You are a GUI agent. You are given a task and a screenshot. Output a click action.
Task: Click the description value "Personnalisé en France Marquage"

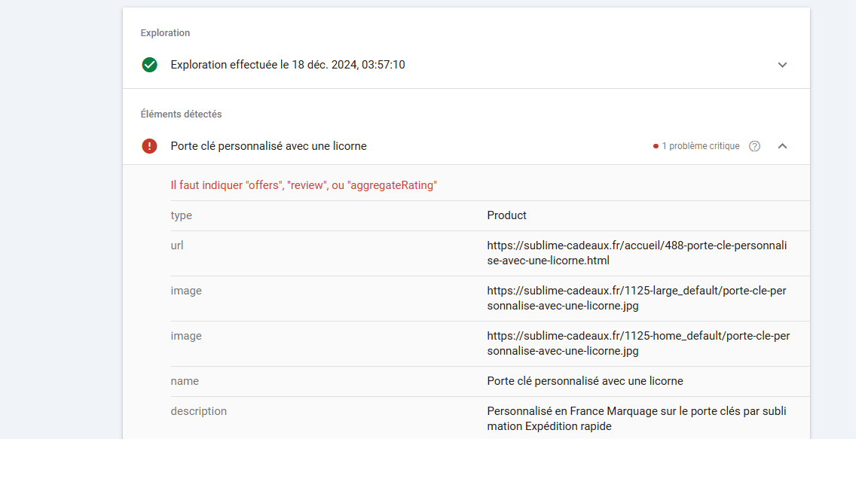point(637,419)
